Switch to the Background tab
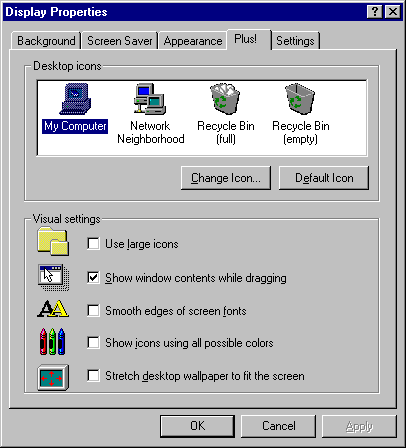The image size is (406, 448). (x=46, y=41)
